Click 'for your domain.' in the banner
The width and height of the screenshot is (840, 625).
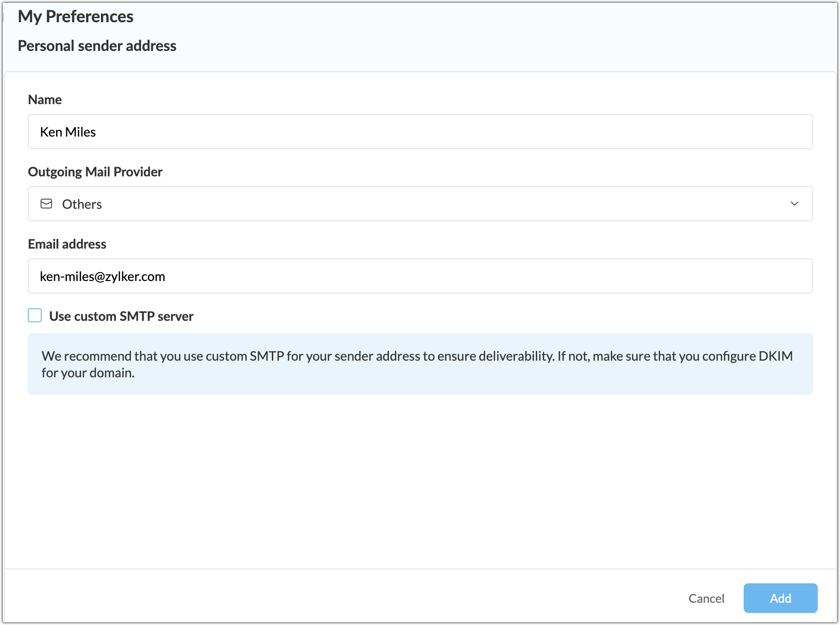pyautogui.click(x=88, y=373)
